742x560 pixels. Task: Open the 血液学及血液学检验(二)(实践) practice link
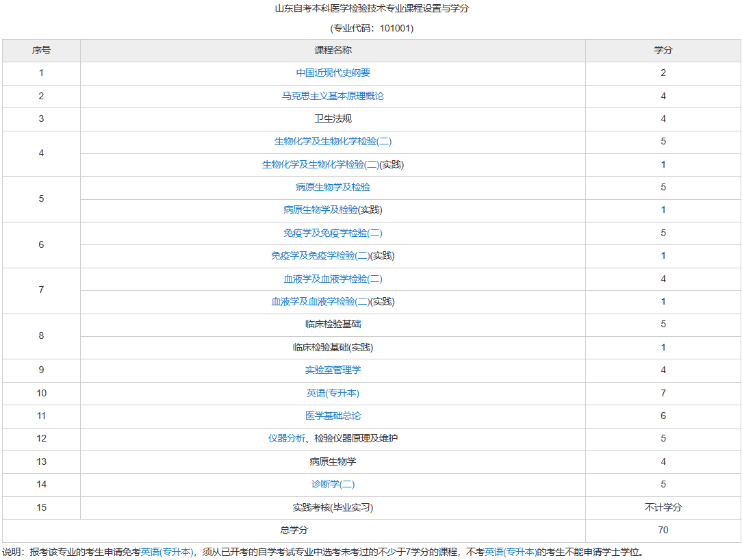332,301
